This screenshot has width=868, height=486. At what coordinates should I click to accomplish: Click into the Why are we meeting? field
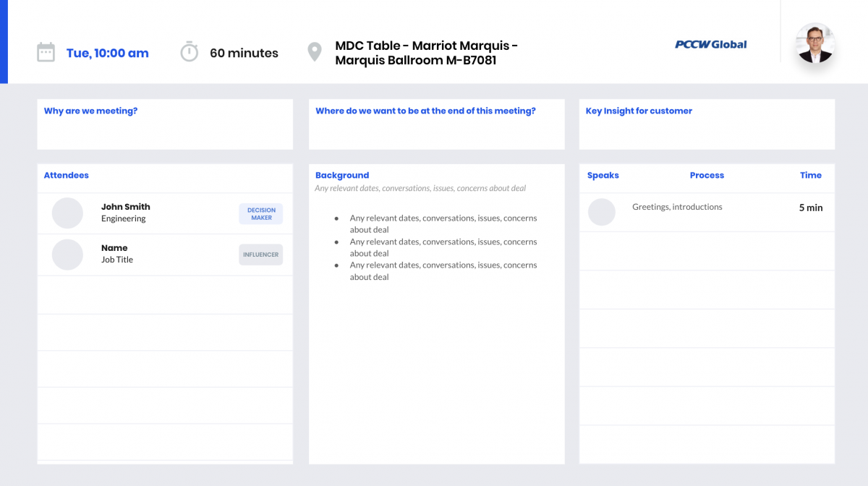165,124
